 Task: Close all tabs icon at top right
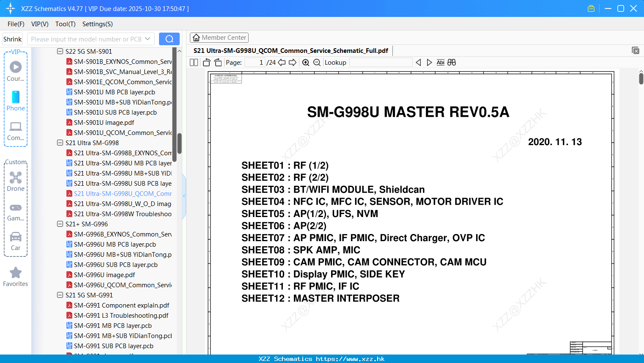click(x=636, y=50)
